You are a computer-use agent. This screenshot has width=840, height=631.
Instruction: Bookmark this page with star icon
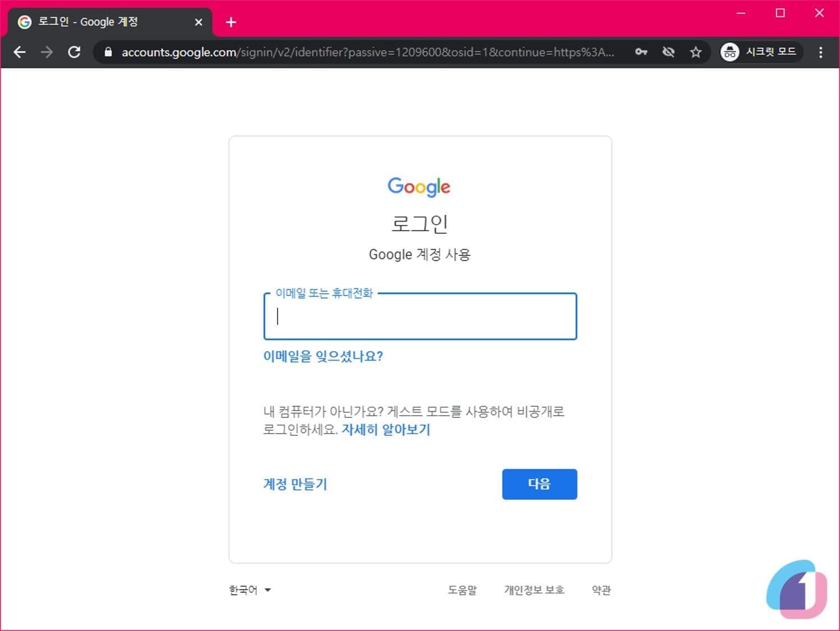(x=696, y=52)
